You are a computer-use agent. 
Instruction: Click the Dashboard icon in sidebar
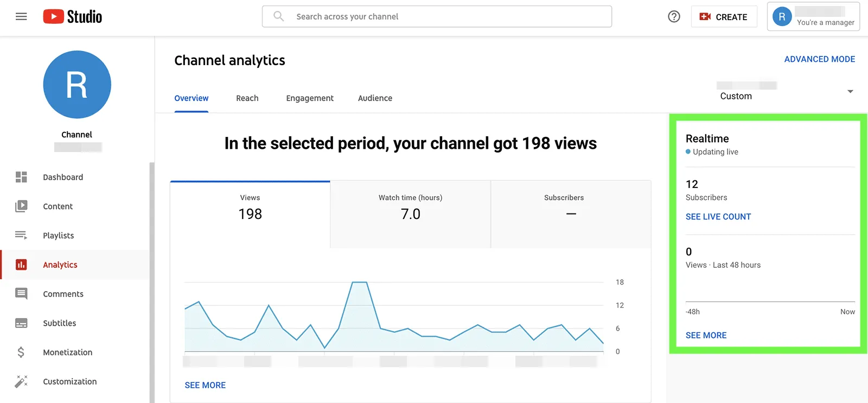21,177
